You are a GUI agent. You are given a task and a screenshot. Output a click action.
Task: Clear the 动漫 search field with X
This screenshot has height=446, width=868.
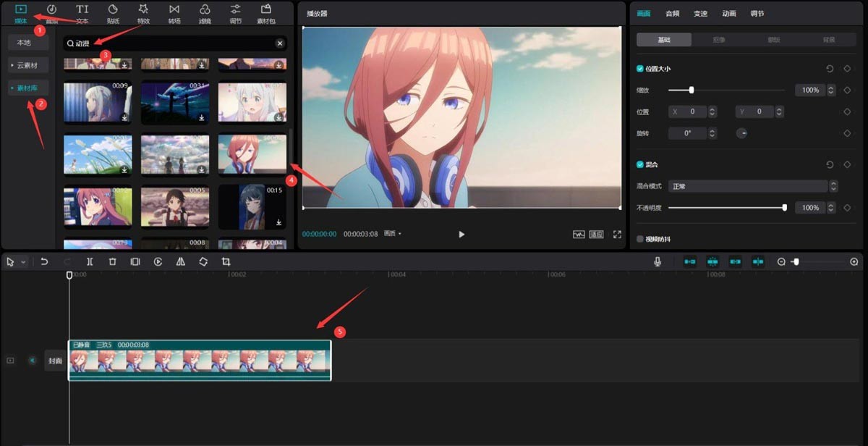click(280, 43)
